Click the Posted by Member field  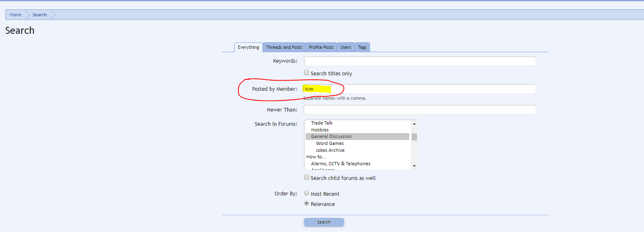(x=419, y=89)
